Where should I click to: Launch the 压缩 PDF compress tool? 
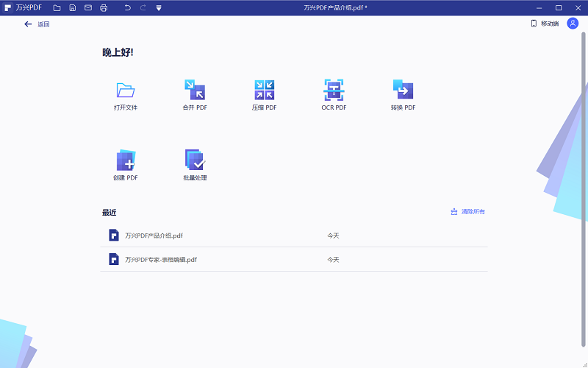point(264,91)
